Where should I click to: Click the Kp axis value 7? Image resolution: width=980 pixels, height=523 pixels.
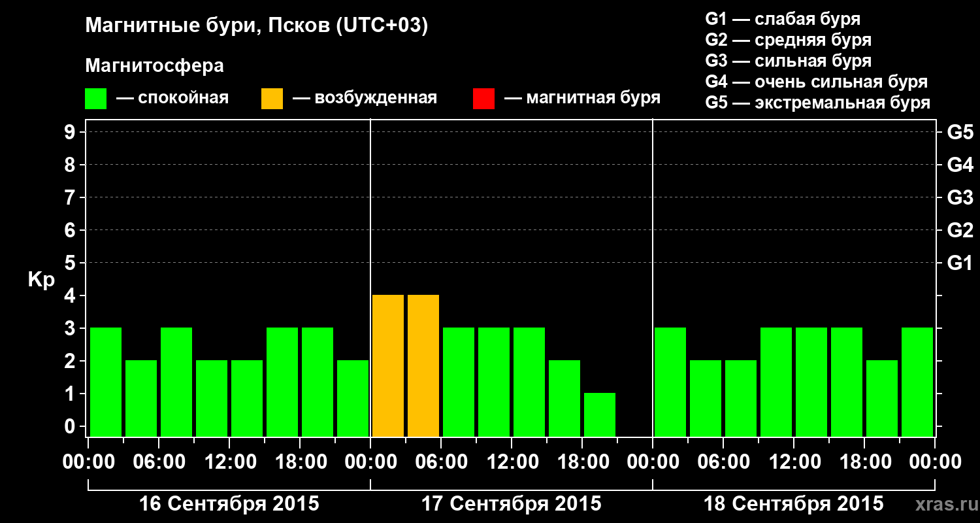point(71,197)
